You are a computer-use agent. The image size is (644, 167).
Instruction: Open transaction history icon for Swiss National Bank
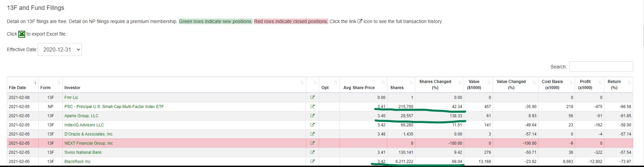tap(312, 152)
